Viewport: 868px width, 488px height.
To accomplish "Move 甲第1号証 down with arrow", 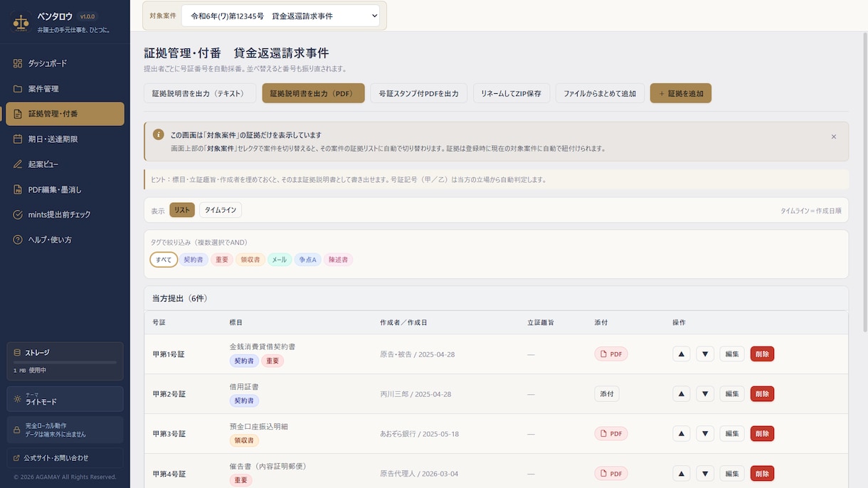I will point(705,354).
